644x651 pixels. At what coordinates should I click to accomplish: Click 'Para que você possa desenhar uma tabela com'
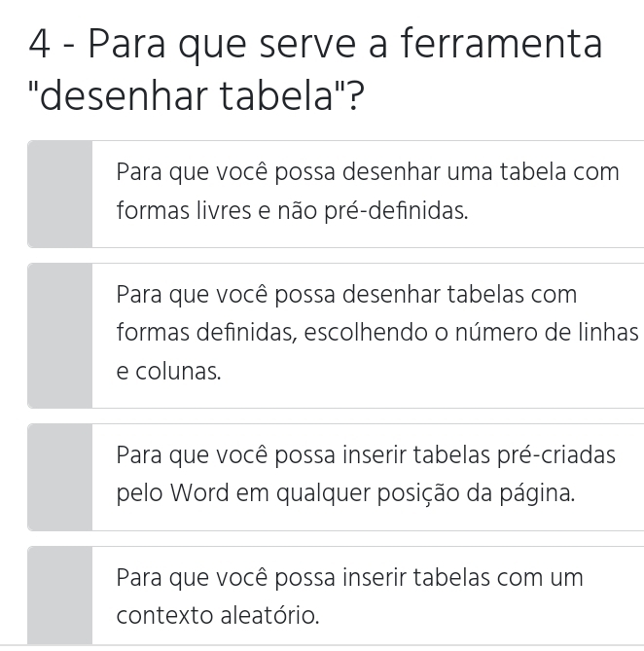[x=367, y=173]
